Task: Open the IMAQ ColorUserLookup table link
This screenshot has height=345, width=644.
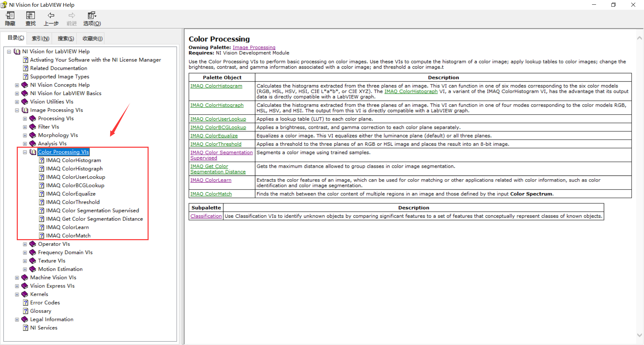Action: [218, 119]
